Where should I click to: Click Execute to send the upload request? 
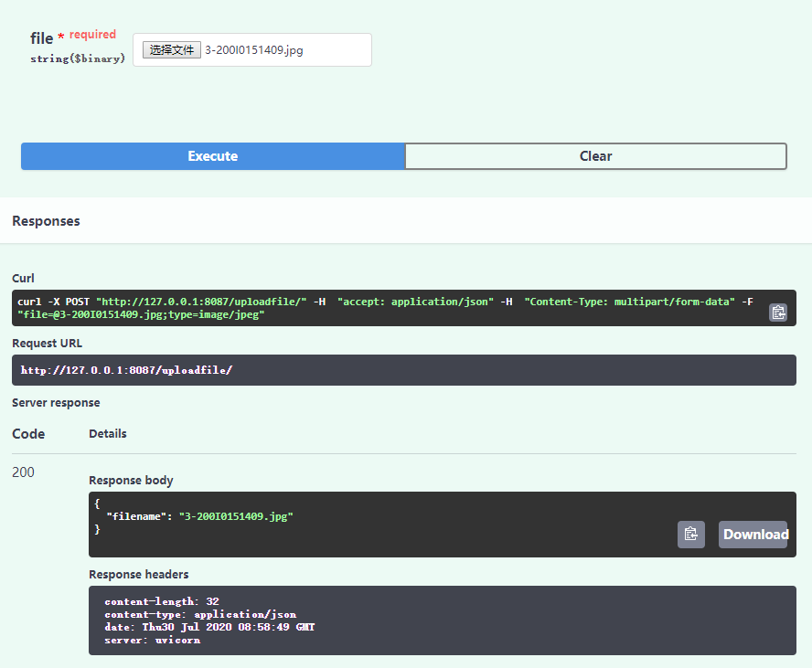click(x=212, y=155)
